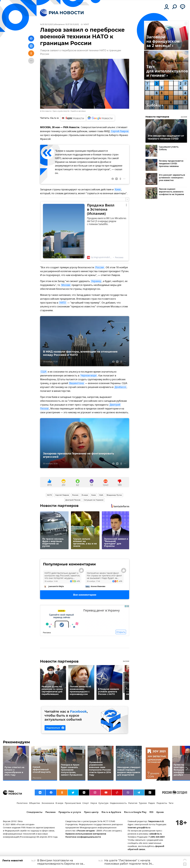Show more share options ellipsis icon
190x868 pixels.
31,61
